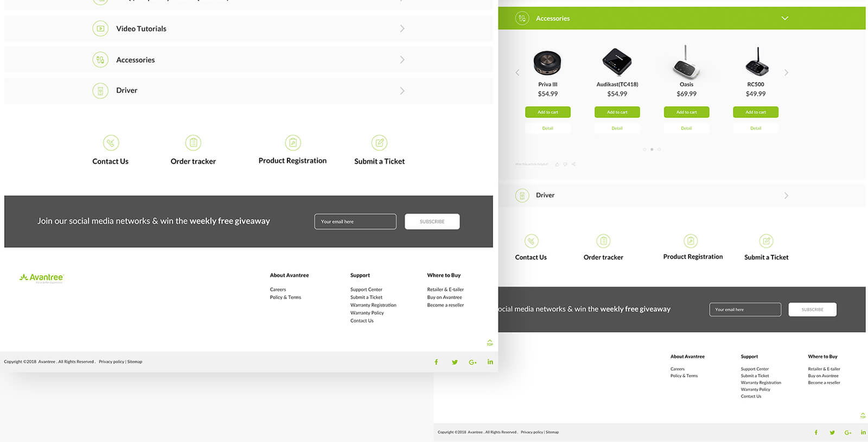This screenshot has width=868, height=442.
Task: Click the thumbs-down icon beside the helpful question
Action: pos(565,164)
